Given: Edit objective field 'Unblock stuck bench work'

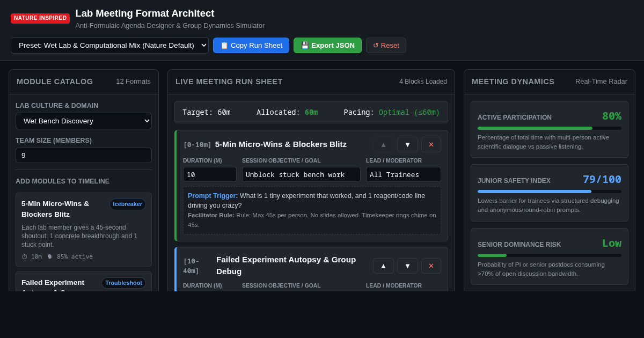Looking at the screenshot, I should pos(301,174).
